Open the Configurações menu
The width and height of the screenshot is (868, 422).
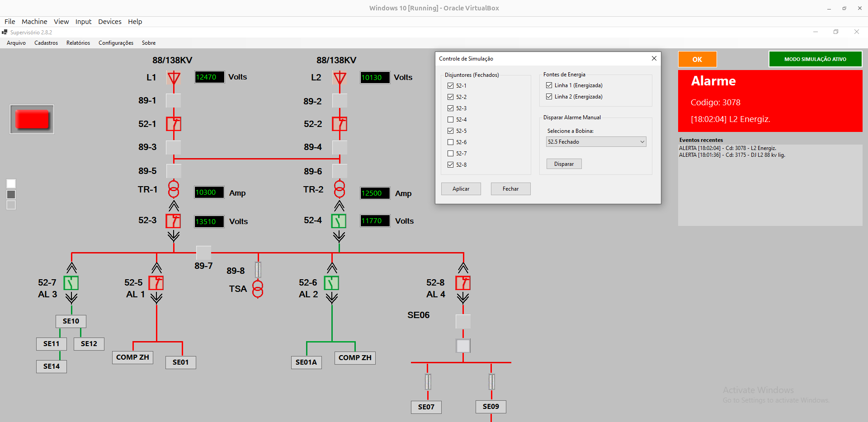[x=116, y=43]
